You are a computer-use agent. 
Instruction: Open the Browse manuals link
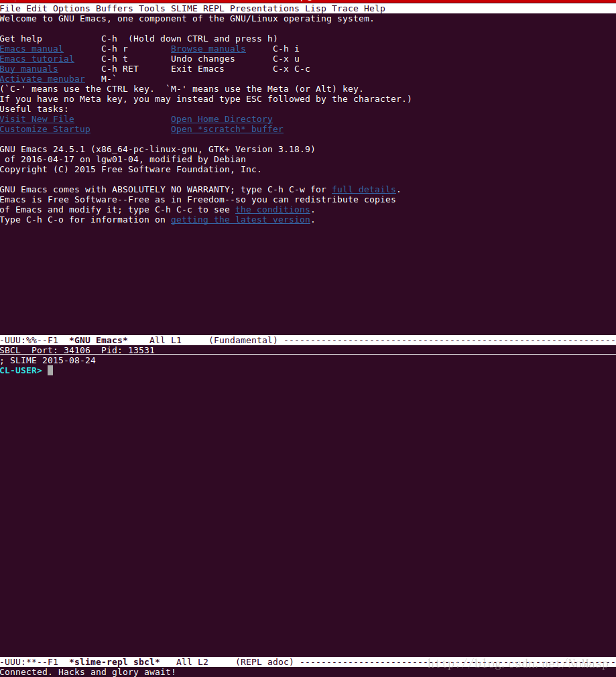pyautogui.click(x=208, y=49)
